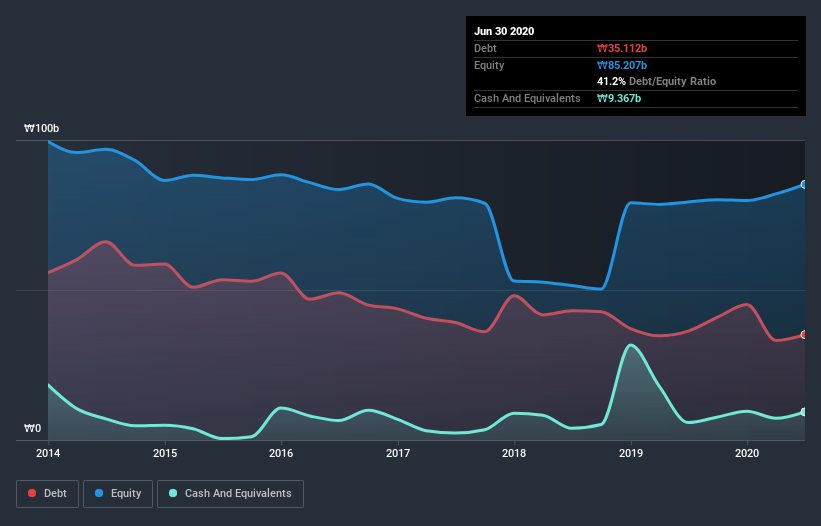Select the blue Equity endpoint marker
Viewport: 821px width, 526px height.
(804, 185)
